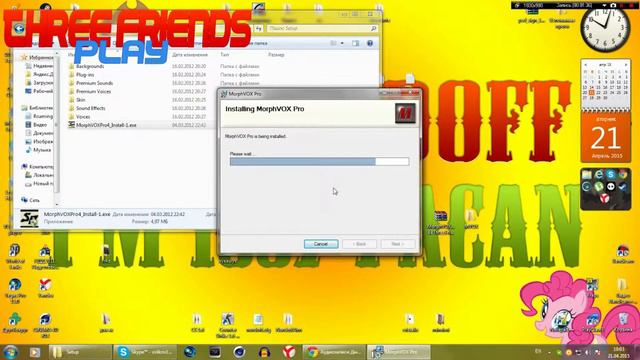Click the MorphVOX Pro installer title icon
The height and width of the screenshot is (360, 640).
coord(224,94)
